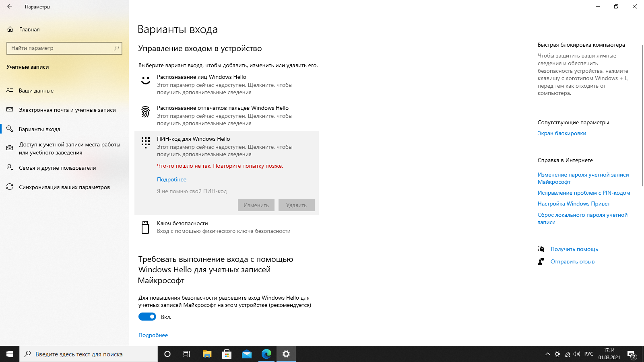Open Синхронизация ваших параметров
Viewport: 644px width, 362px height.
click(x=64, y=187)
